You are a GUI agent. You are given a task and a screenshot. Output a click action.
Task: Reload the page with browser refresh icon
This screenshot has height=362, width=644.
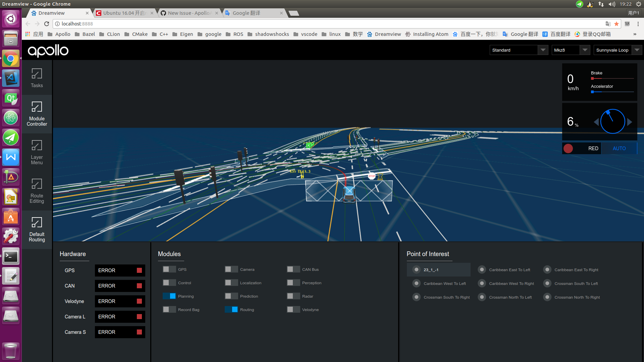click(47, 24)
